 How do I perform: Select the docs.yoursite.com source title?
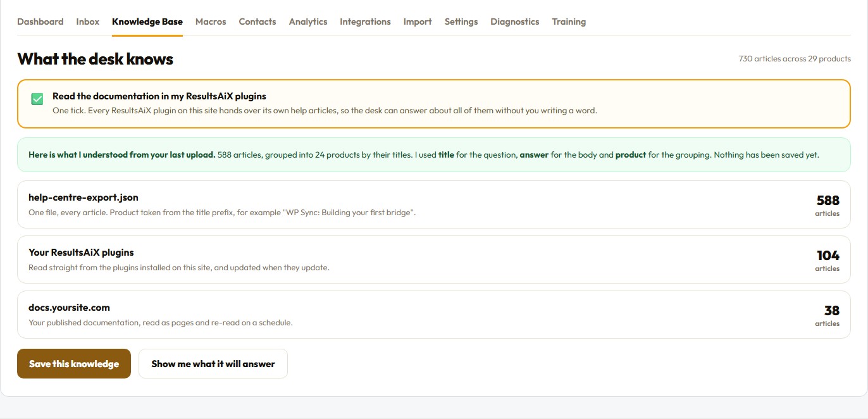69,308
